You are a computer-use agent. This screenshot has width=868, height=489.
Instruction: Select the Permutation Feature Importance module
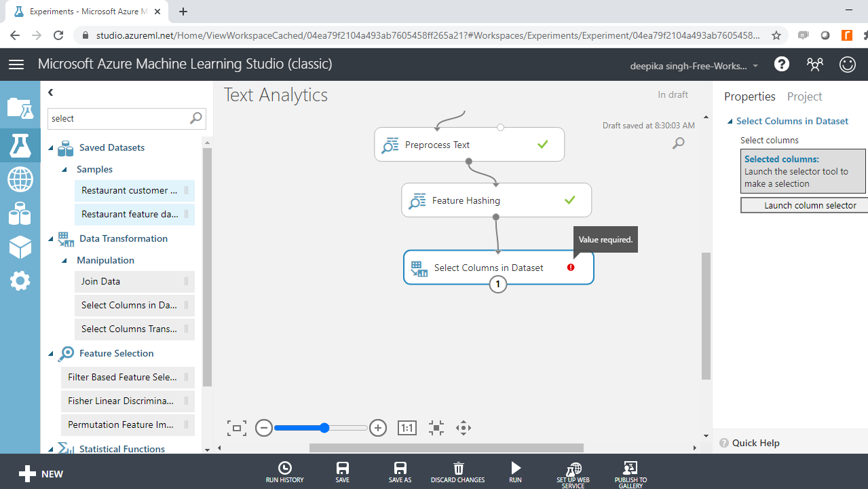click(x=128, y=425)
